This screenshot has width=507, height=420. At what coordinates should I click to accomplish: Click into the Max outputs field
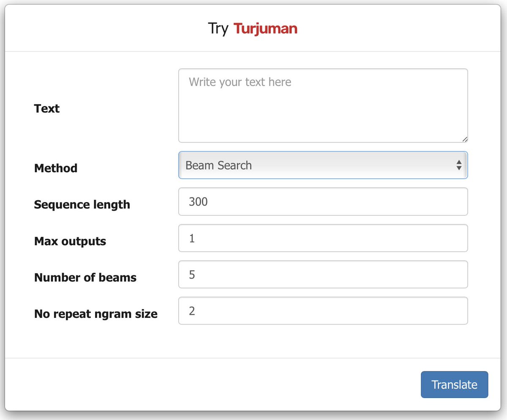point(323,238)
